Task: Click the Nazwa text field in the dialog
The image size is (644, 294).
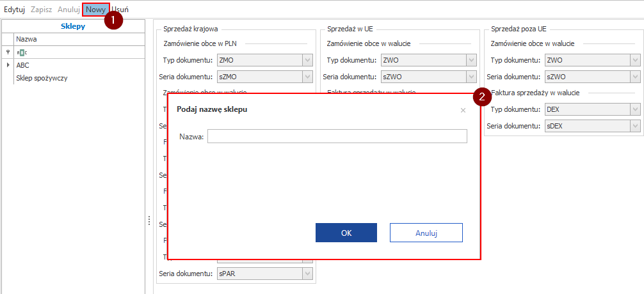Action: pos(337,136)
